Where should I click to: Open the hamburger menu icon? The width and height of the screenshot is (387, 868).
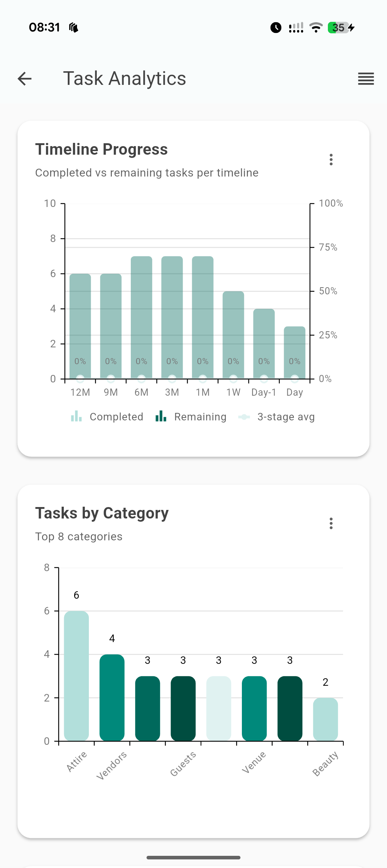tap(366, 79)
